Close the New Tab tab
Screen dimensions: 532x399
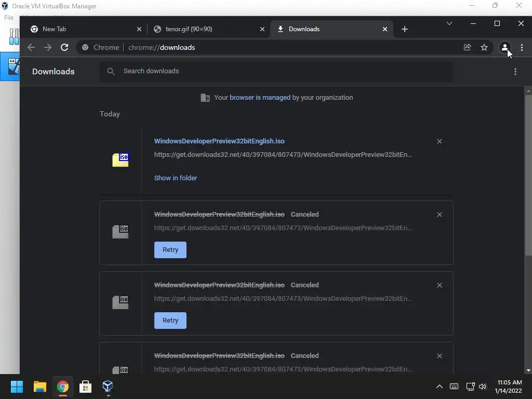tap(139, 29)
